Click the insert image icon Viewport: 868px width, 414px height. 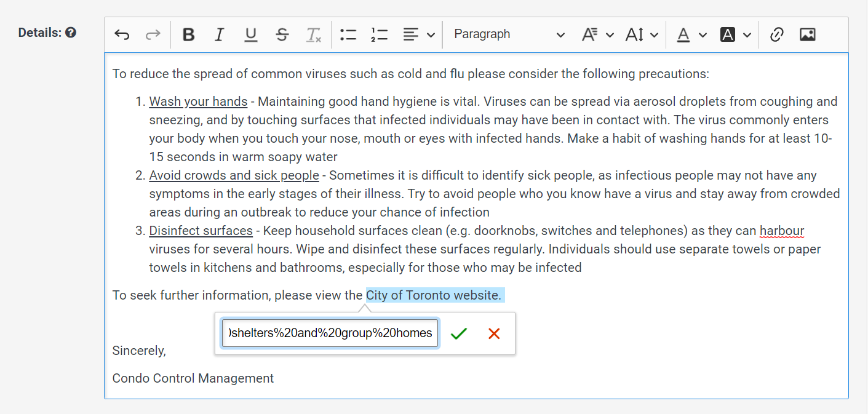(x=808, y=34)
